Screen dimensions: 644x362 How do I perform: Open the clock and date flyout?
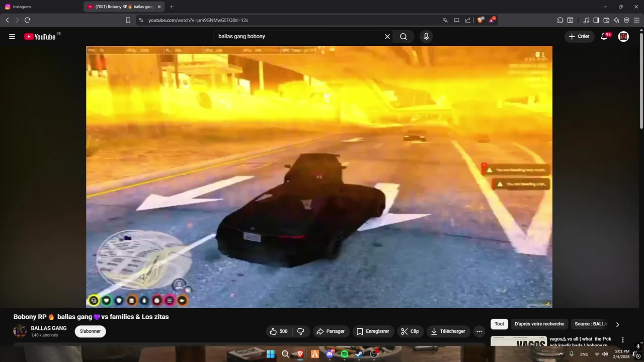pyautogui.click(x=622, y=354)
